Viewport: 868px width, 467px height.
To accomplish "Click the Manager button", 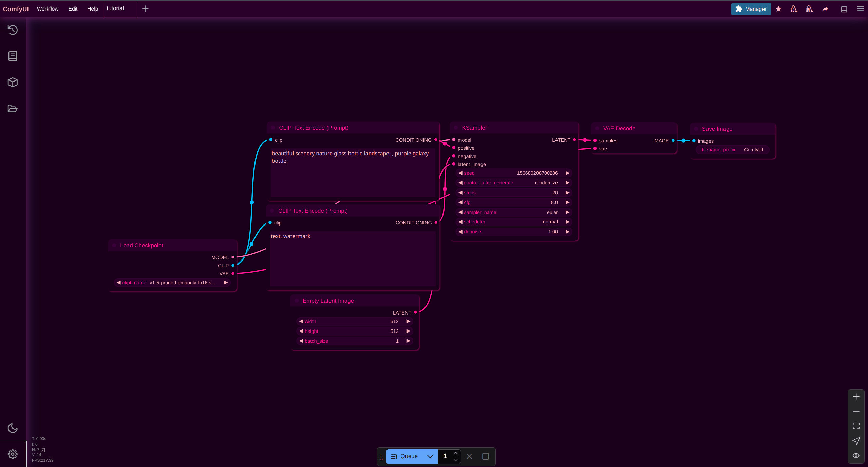I will point(750,9).
